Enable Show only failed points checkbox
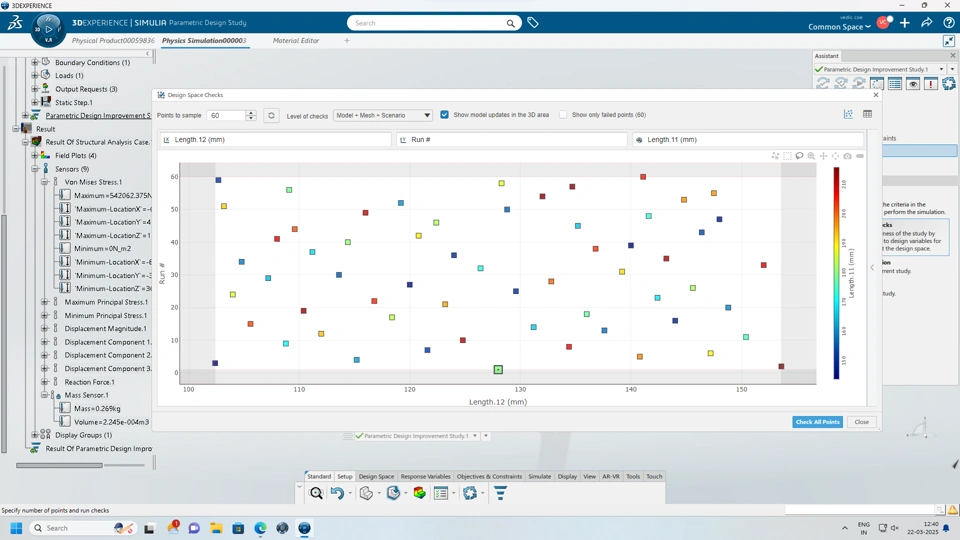 pos(563,114)
